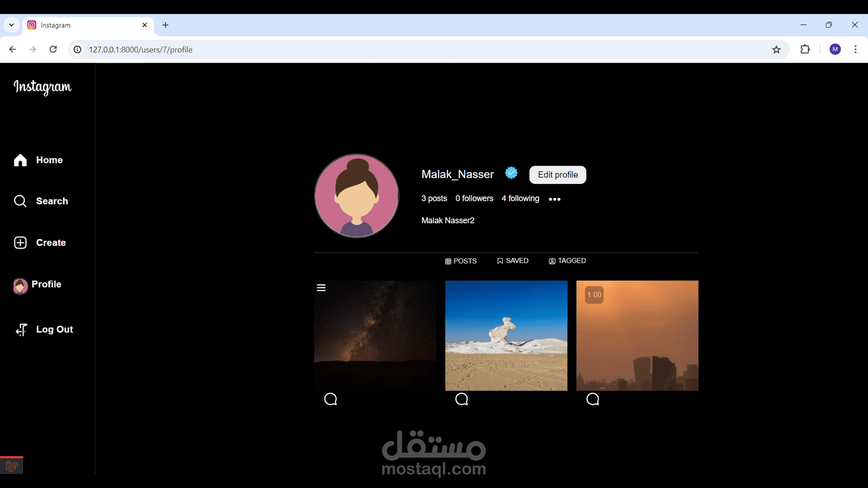Bookmark this page with star icon
The height and width of the screenshot is (488, 868).
click(x=776, y=50)
